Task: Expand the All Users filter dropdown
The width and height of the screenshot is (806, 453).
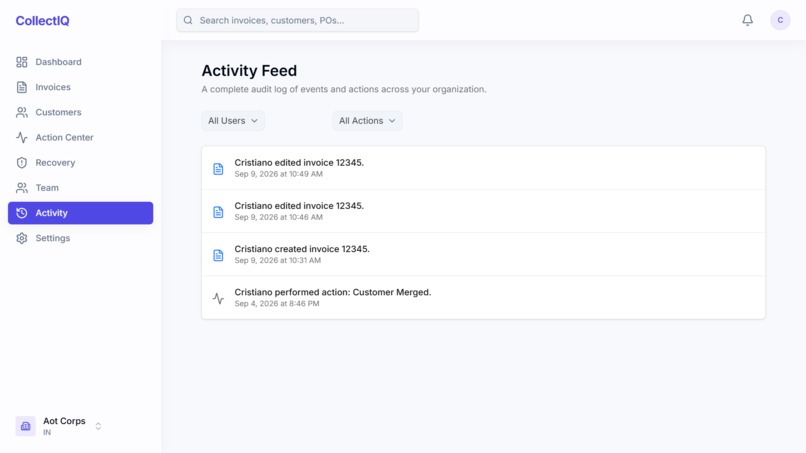Action: (233, 121)
